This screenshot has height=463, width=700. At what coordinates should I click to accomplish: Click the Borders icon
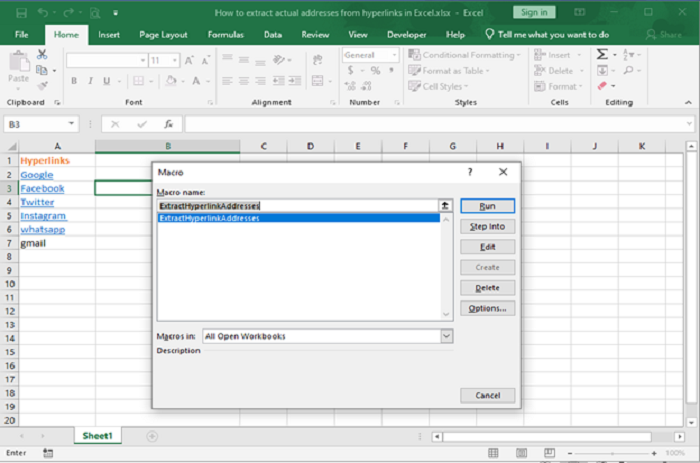[x=138, y=81]
